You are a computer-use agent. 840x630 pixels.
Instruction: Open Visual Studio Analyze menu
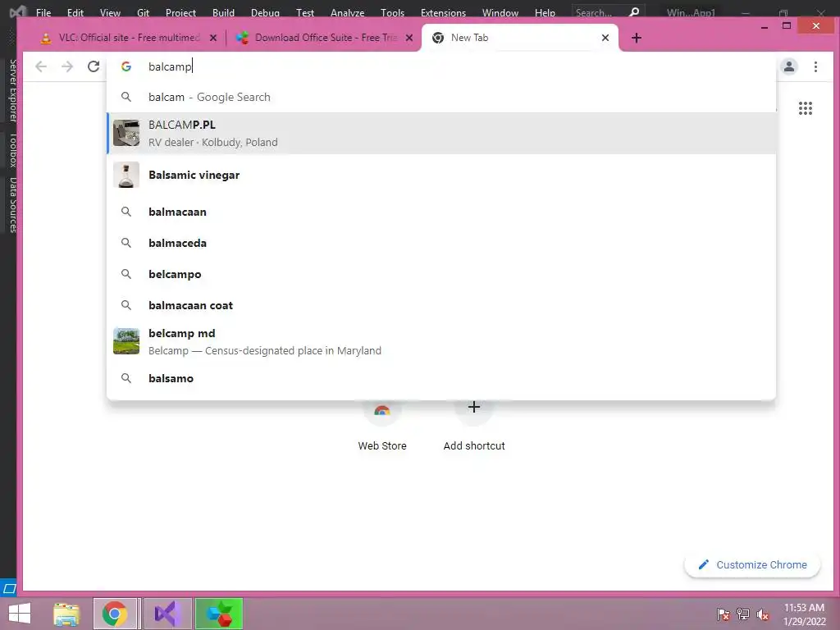pyautogui.click(x=347, y=12)
